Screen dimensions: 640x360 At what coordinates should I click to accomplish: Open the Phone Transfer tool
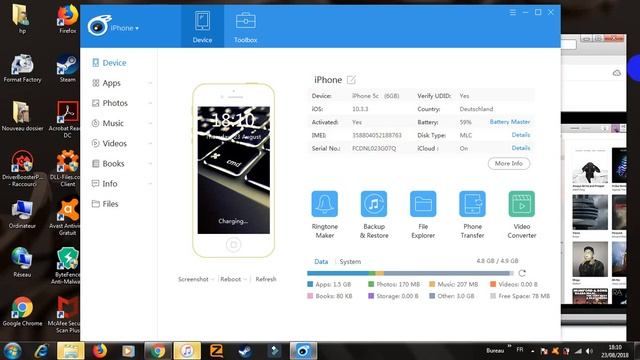[x=472, y=215]
